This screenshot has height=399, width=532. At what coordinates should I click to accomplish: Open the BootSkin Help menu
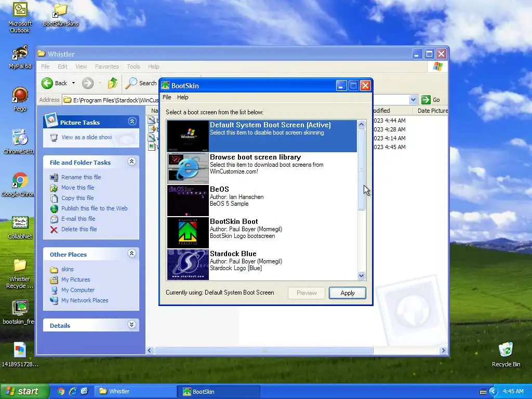[x=182, y=97]
